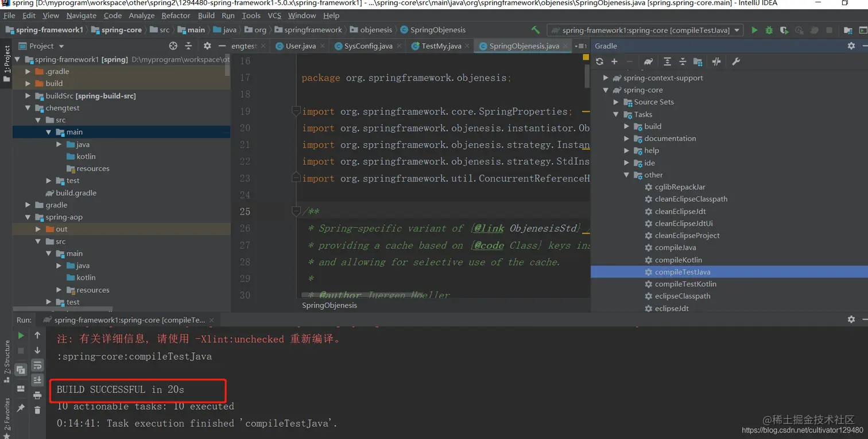This screenshot has width=868, height=439.
Task: Start Debug with the bug icon
Action: (x=769, y=30)
